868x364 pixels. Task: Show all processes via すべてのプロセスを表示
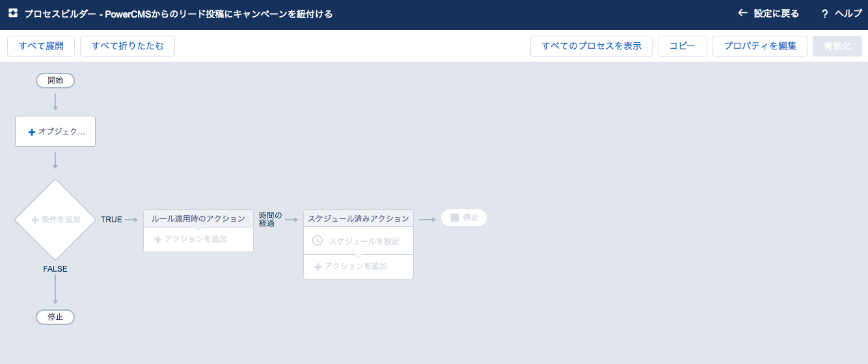pyautogui.click(x=591, y=46)
